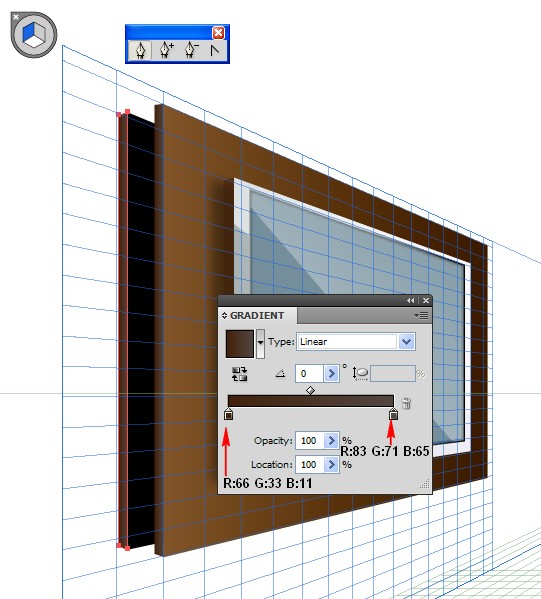Close the pen tools floating panel

pos(219,33)
